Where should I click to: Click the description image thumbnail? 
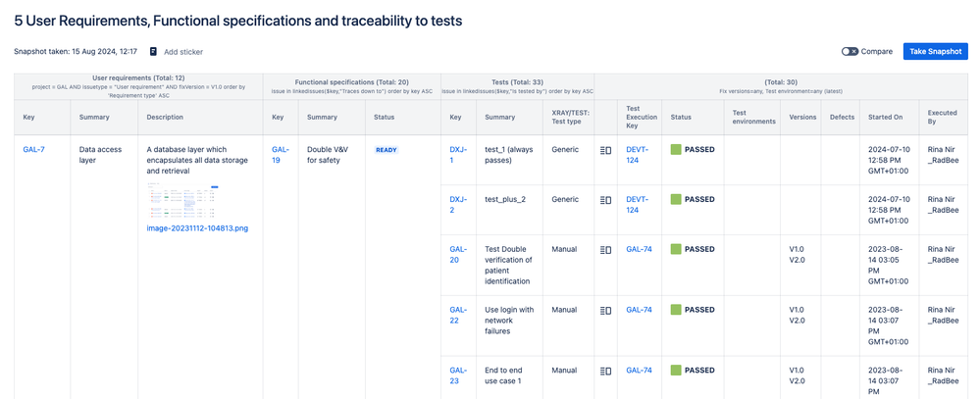tap(183, 201)
